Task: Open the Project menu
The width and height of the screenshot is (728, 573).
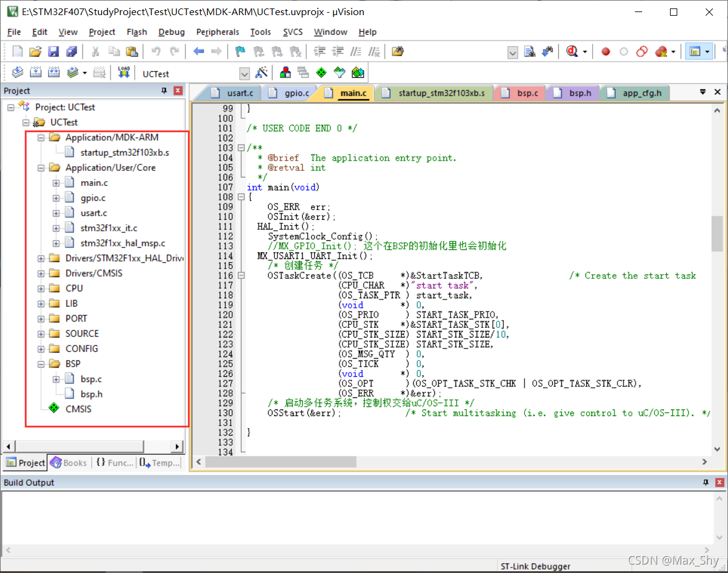Action: coord(102,32)
